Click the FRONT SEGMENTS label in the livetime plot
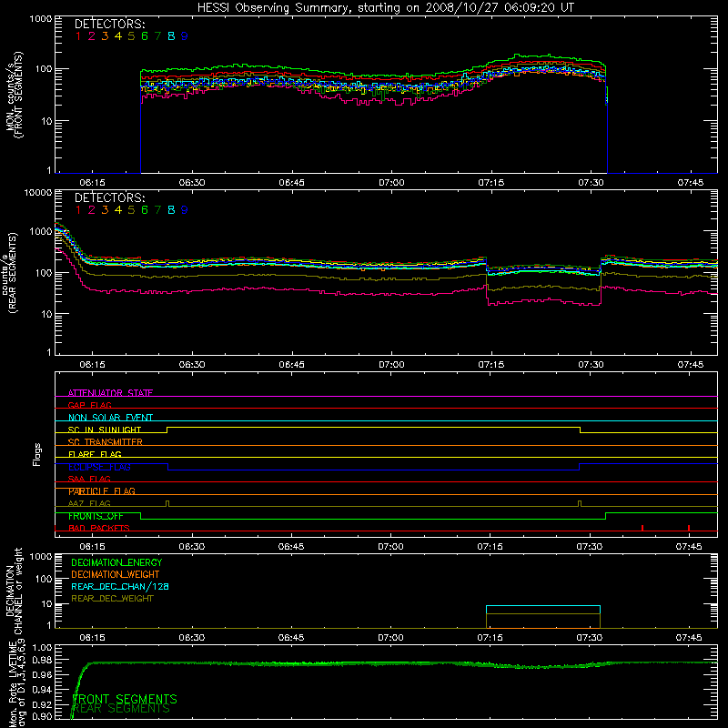Image resolution: width=728 pixels, height=728 pixels. coord(125,699)
